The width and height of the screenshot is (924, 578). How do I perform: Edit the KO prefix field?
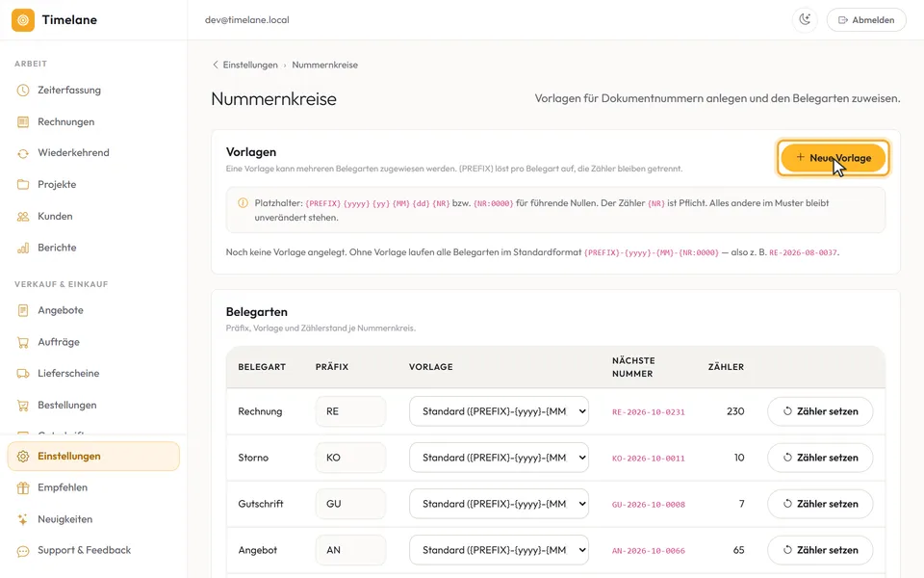[x=350, y=458]
